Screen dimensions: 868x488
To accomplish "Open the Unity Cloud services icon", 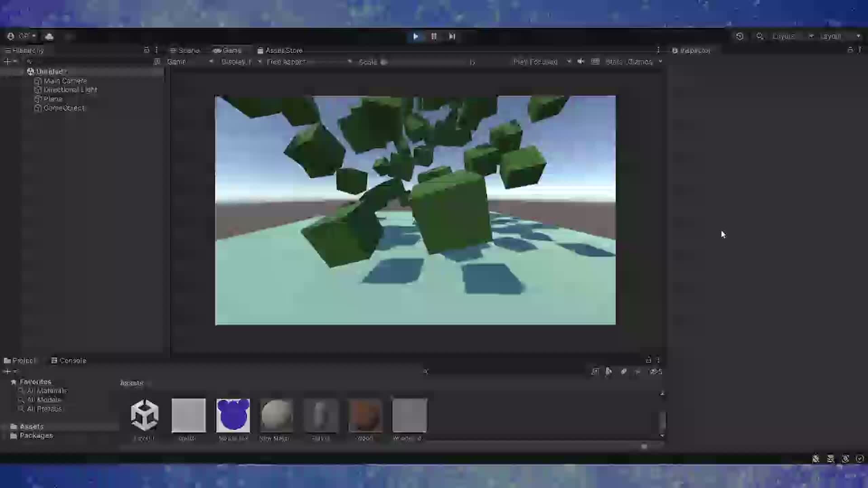I will [x=49, y=36].
